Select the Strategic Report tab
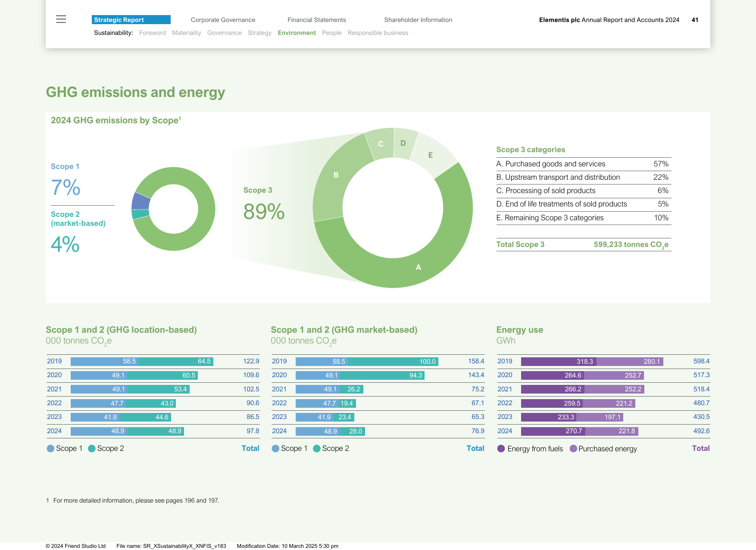This screenshot has height=550, width=756. [131, 20]
